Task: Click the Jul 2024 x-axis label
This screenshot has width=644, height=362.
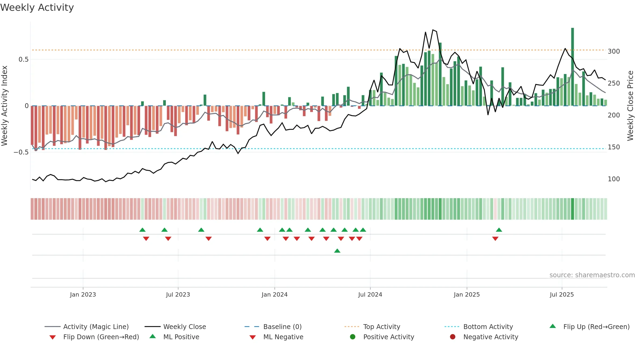Action: pyautogui.click(x=370, y=294)
